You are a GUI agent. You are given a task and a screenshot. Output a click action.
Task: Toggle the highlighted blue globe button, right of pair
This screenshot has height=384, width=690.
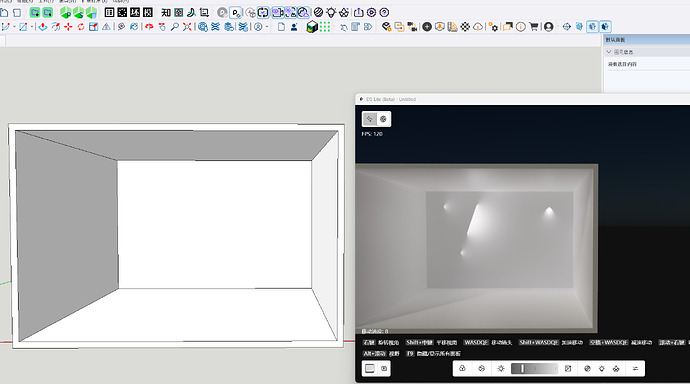click(x=606, y=27)
